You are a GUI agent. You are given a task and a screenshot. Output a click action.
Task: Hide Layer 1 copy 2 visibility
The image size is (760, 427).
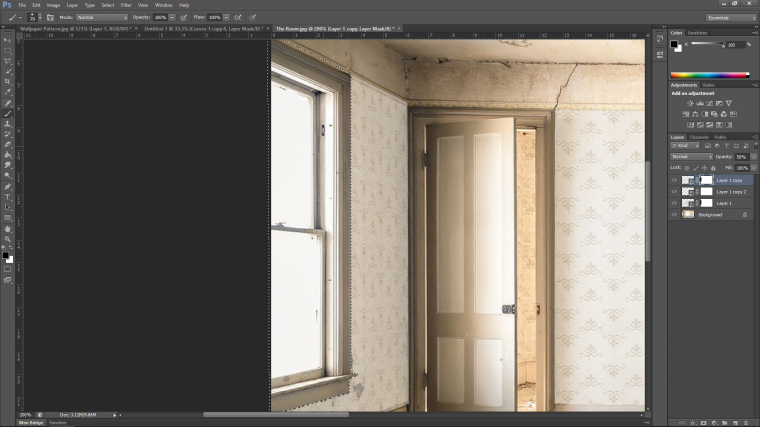coord(674,191)
